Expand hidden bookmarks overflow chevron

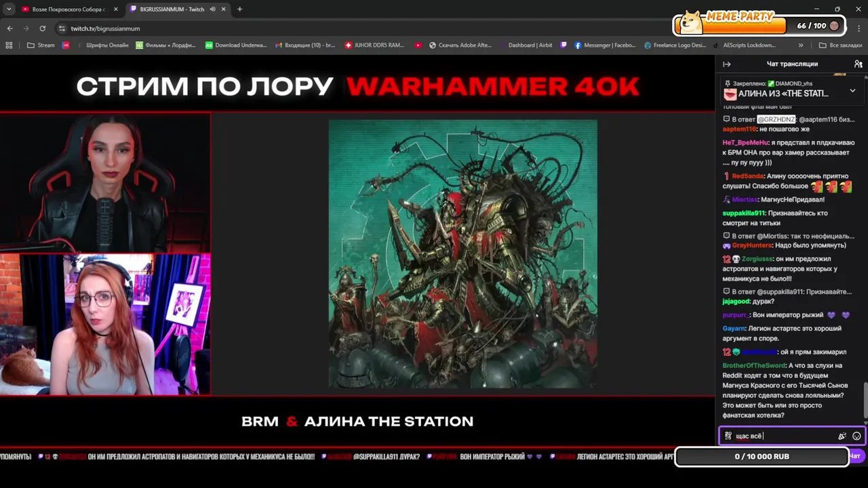tap(801, 45)
